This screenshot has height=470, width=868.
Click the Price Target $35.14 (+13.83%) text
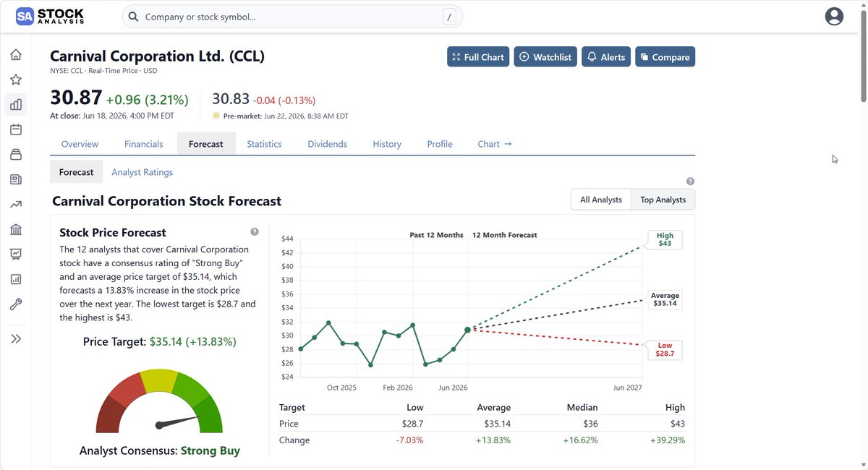(160, 341)
